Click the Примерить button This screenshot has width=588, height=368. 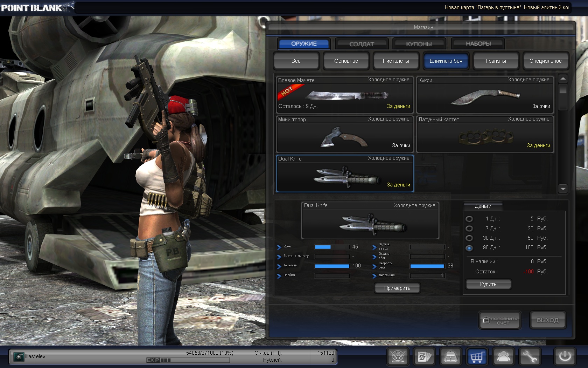coord(397,288)
